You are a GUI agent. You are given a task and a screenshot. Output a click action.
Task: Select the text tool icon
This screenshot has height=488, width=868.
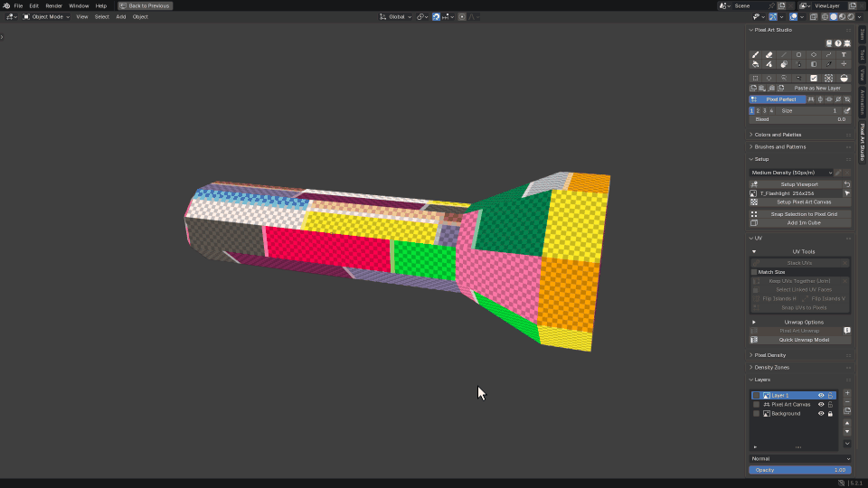tap(844, 55)
